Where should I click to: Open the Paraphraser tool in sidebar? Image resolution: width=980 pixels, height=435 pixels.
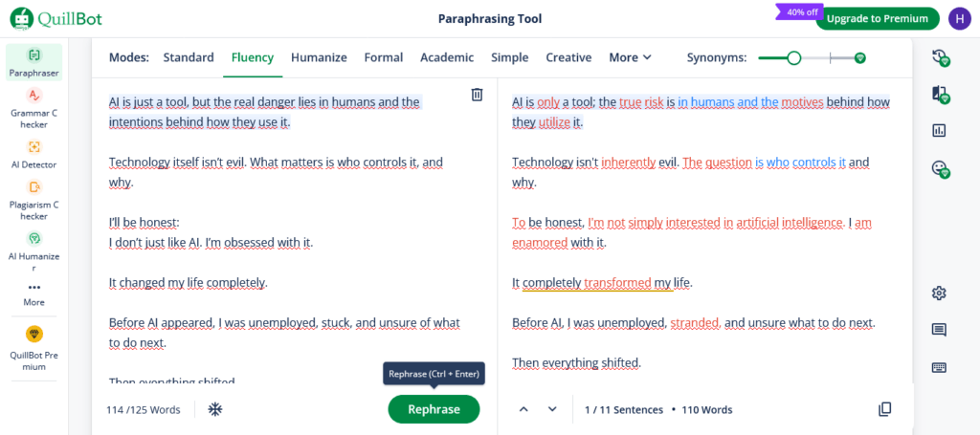pyautogui.click(x=34, y=62)
